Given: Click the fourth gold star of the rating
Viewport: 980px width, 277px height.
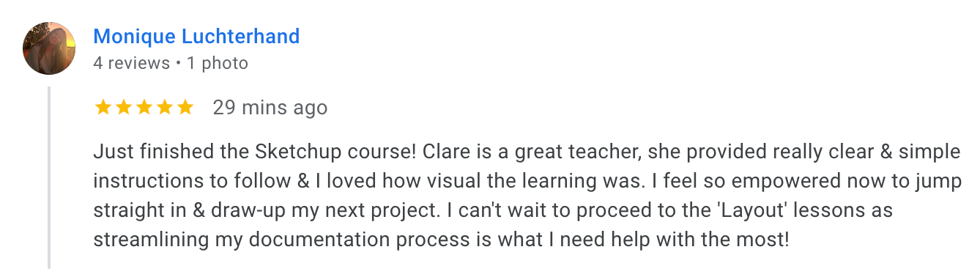Looking at the screenshot, I should (x=164, y=108).
